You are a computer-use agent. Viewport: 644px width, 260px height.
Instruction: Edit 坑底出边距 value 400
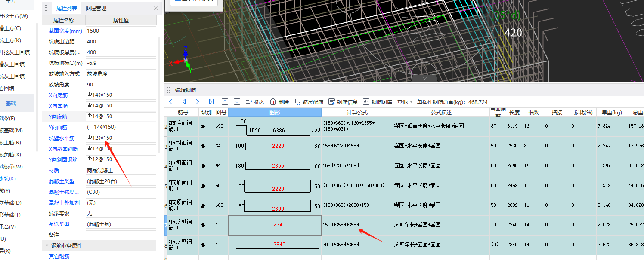click(x=121, y=41)
